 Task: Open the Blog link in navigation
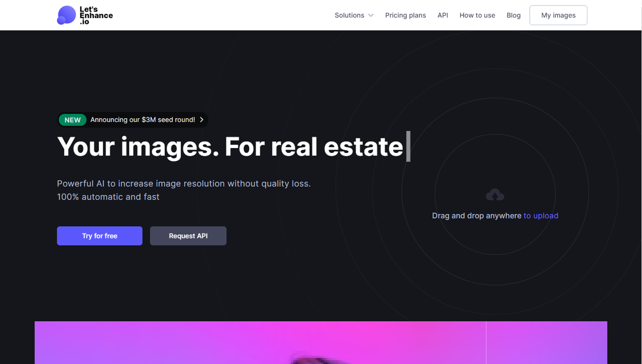[514, 16]
